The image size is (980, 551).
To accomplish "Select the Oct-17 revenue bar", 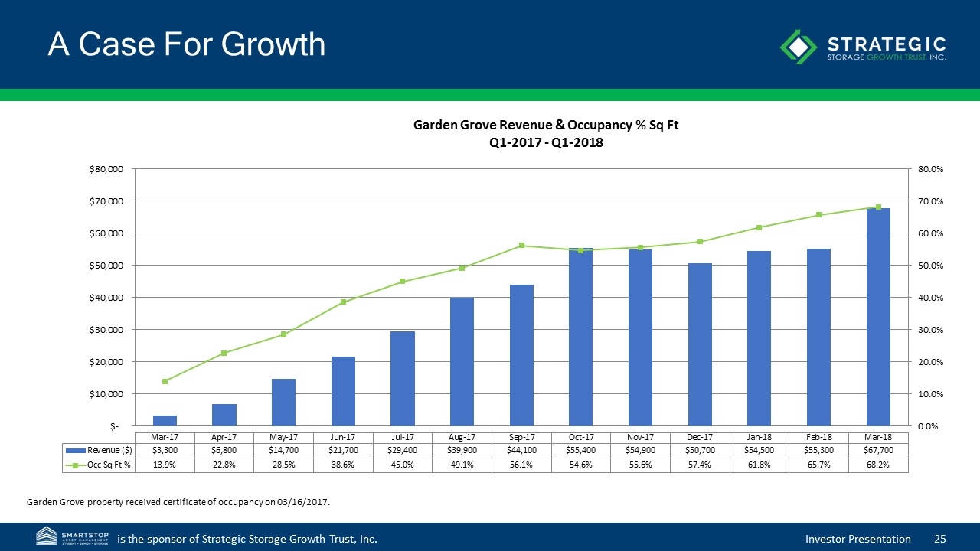I will tap(580, 337).
